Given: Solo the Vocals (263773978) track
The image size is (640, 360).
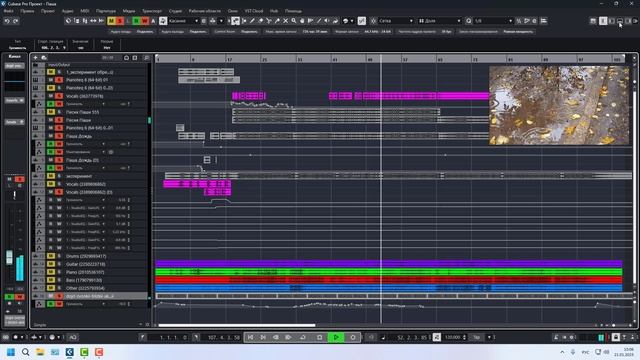Looking at the screenshot, I should tap(59, 96).
